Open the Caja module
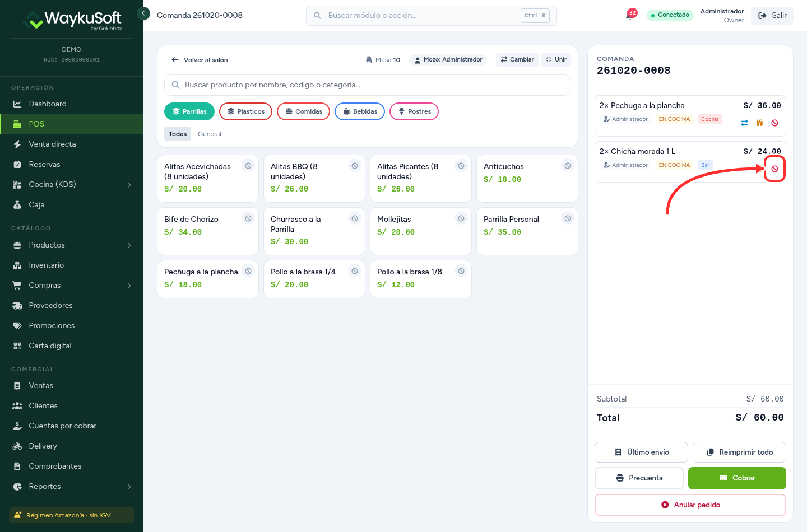Image resolution: width=807 pixels, height=532 pixels. pyautogui.click(x=72, y=204)
